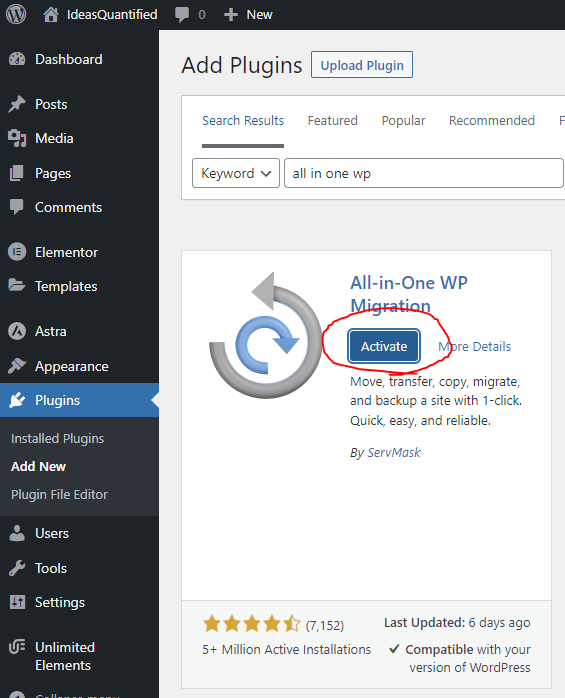
Task: Click the Appearance paintbrush icon
Action: pyautogui.click(x=17, y=366)
